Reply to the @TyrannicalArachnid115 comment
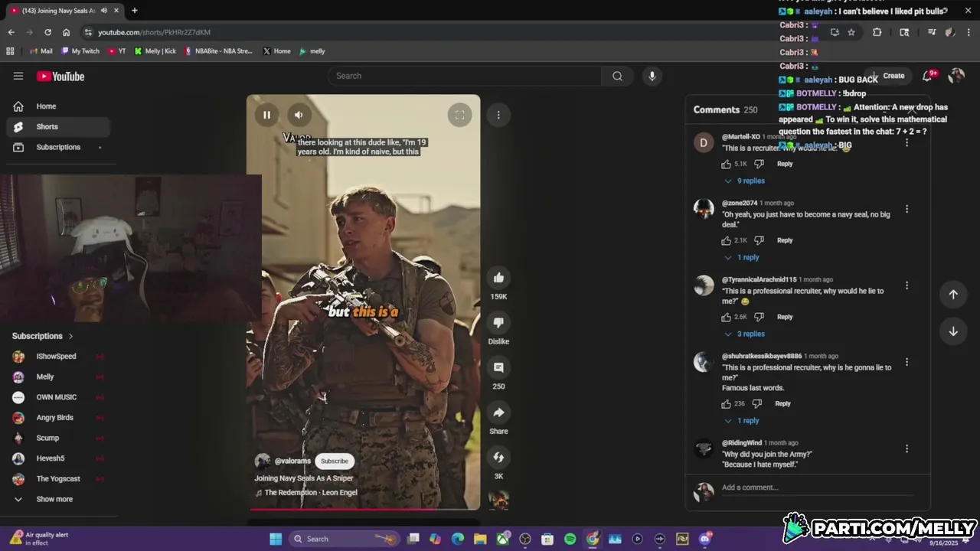Screen dimensions: 980x551 click(785, 317)
